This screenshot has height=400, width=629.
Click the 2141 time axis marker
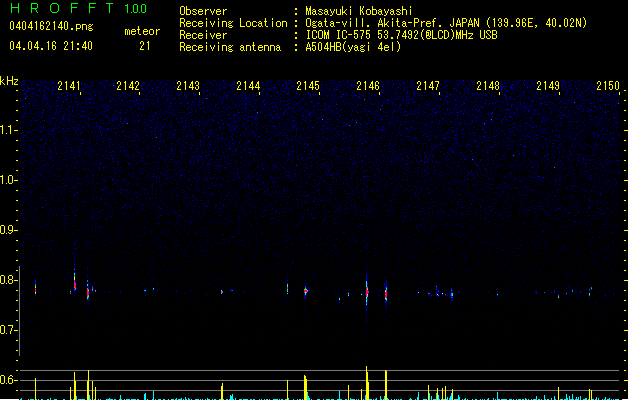pyautogui.click(x=69, y=86)
